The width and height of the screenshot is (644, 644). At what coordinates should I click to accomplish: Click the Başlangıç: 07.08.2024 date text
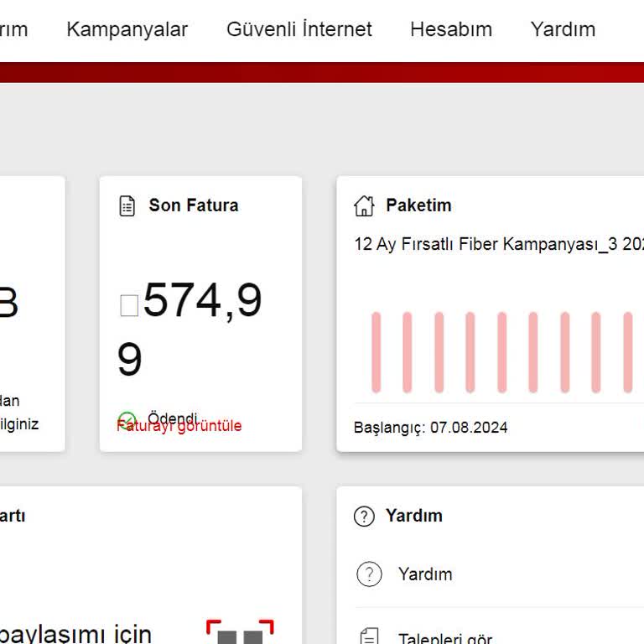[430, 428]
